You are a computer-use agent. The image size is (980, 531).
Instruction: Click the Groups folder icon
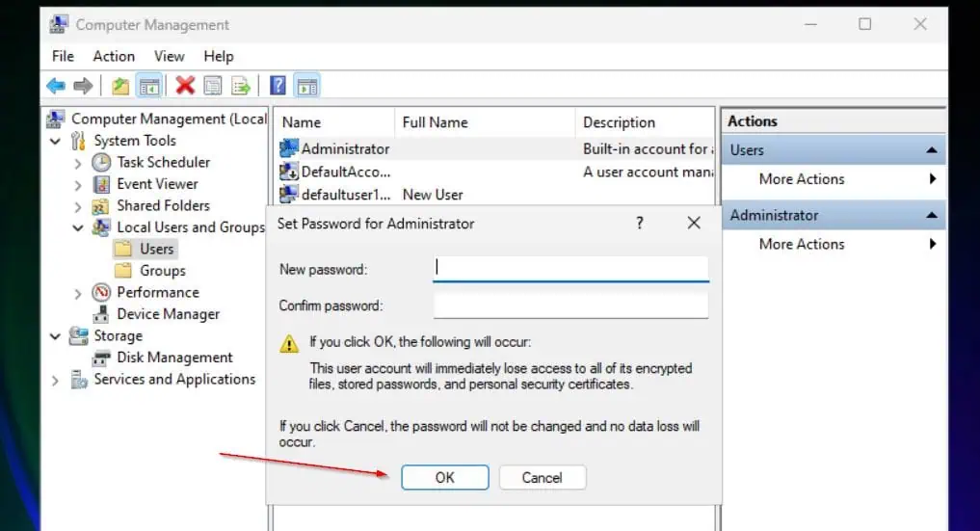click(123, 271)
